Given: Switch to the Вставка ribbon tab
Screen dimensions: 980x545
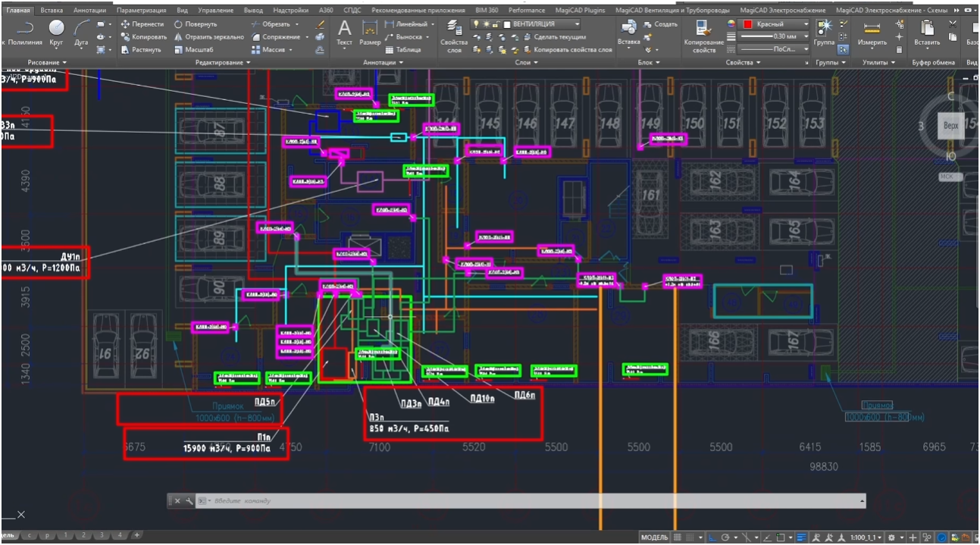Looking at the screenshot, I should pyautogui.click(x=52, y=11).
